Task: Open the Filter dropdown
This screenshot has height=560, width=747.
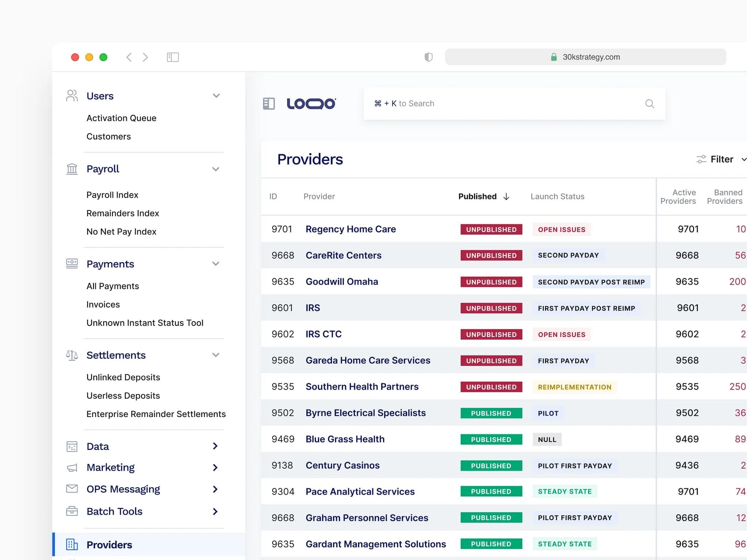Action: (x=721, y=159)
